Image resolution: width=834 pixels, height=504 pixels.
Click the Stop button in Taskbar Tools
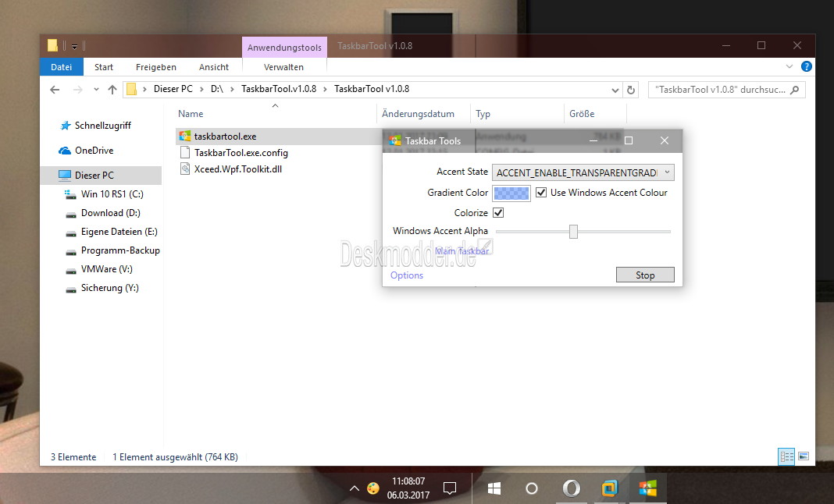pyautogui.click(x=645, y=275)
